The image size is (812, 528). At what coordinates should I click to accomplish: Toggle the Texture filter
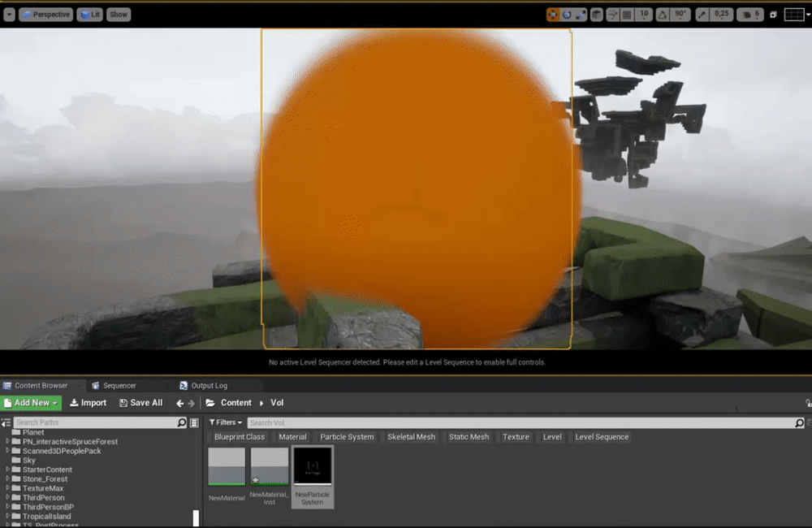tap(516, 437)
